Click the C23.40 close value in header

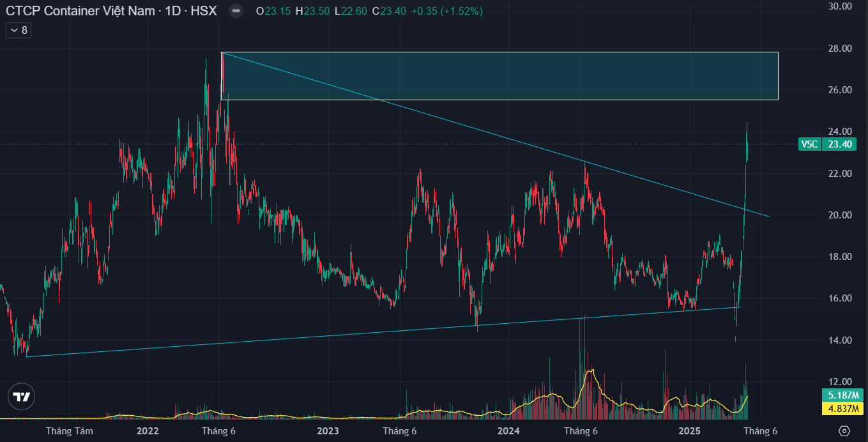point(390,11)
